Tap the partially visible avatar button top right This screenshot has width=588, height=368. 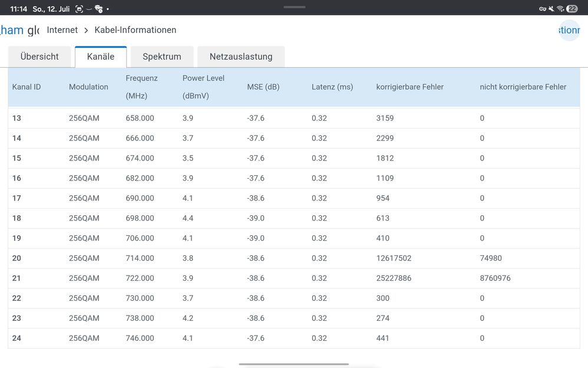click(x=569, y=30)
